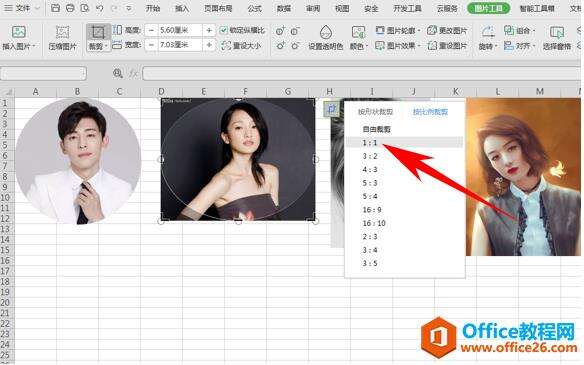Click the Insert Picture icon

(x=19, y=32)
